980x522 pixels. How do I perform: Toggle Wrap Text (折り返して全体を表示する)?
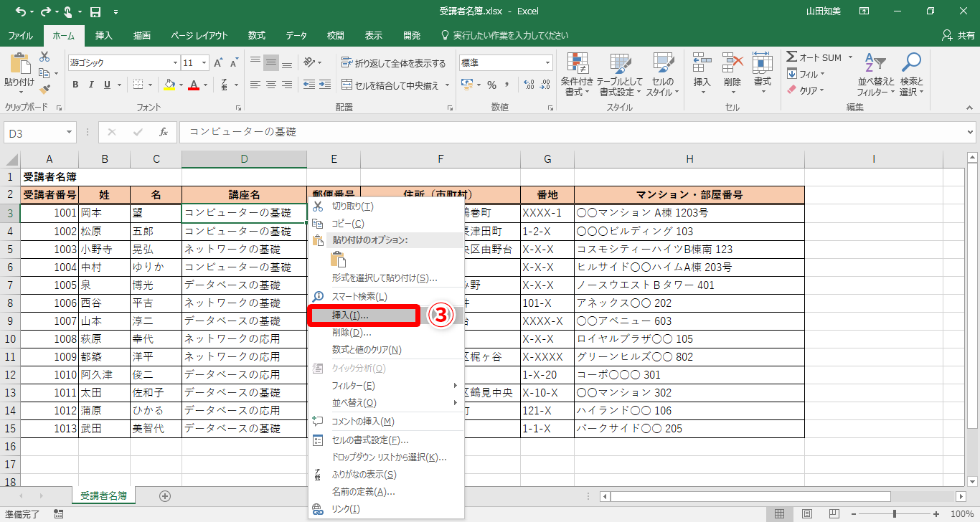coord(394,63)
